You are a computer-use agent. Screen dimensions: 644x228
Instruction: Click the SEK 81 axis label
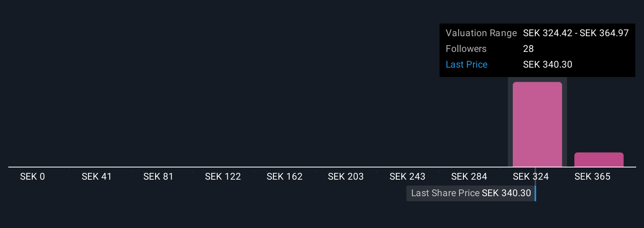[x=158, y=177]
